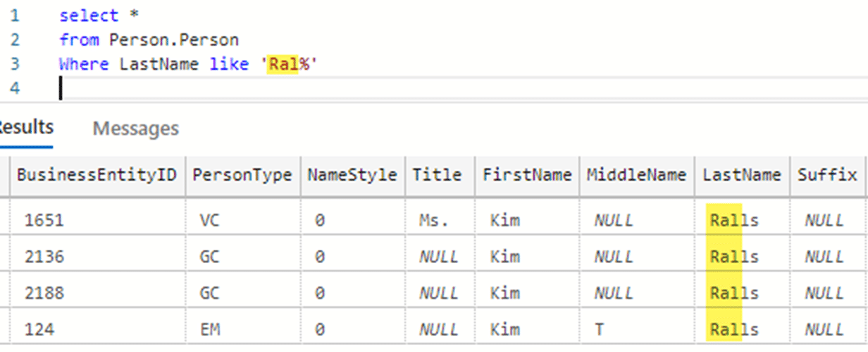
Task: Click the BusinessEntityID column header
Action: 97,175
